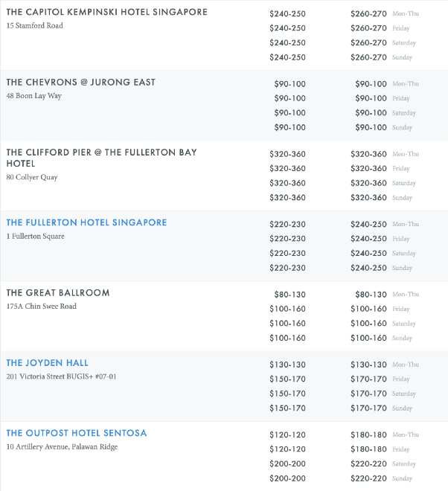
Task: Click the Sunday label for The Chevrons
Action: [x=402, y=128]
